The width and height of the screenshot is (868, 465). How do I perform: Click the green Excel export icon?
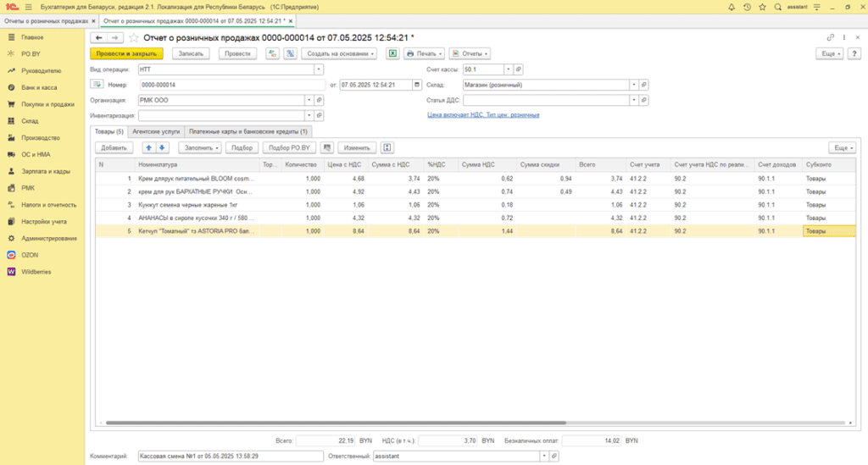(x=392, y=53)
